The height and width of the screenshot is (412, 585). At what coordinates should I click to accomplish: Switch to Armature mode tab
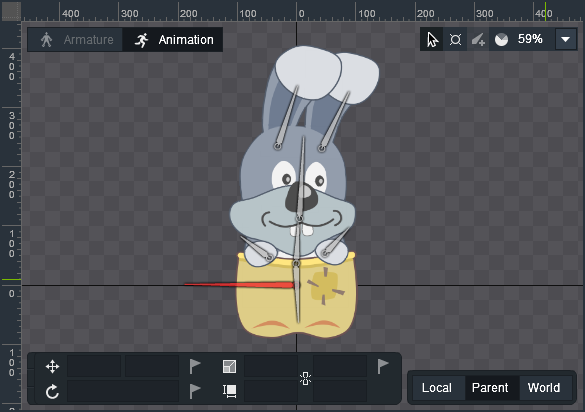coord(76,40)
